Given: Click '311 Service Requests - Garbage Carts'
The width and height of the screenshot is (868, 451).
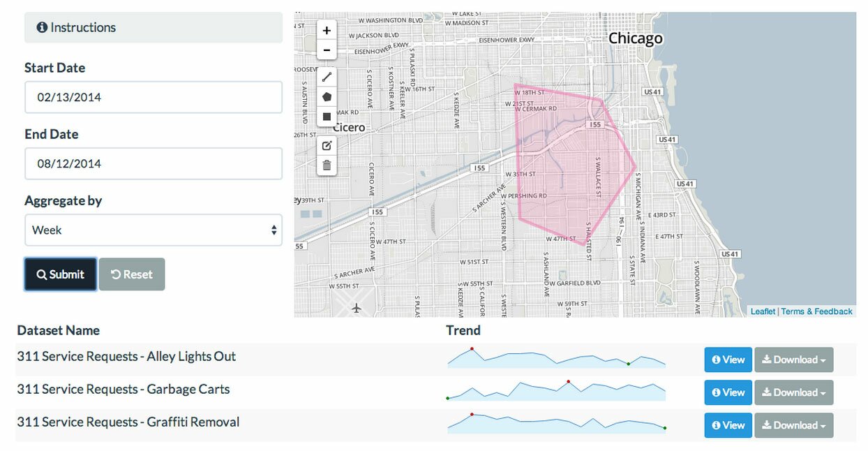Looking at the screenshot, I should coord(124,389).
